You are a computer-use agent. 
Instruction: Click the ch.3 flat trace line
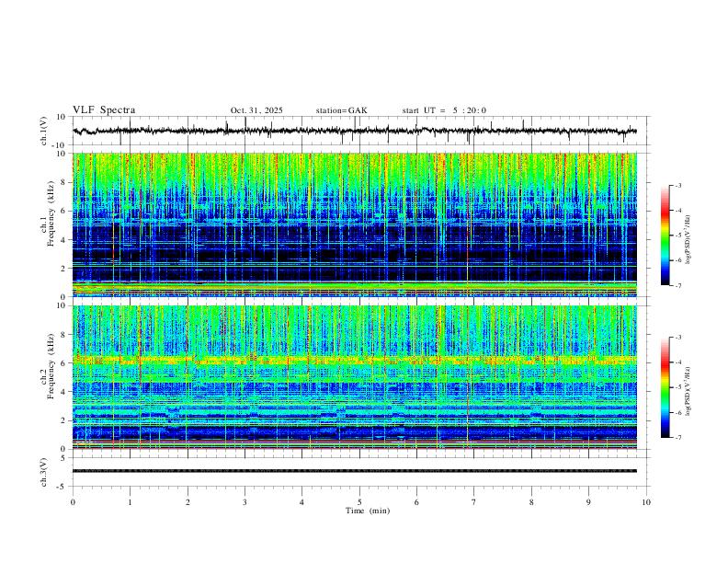pos(355,471)
